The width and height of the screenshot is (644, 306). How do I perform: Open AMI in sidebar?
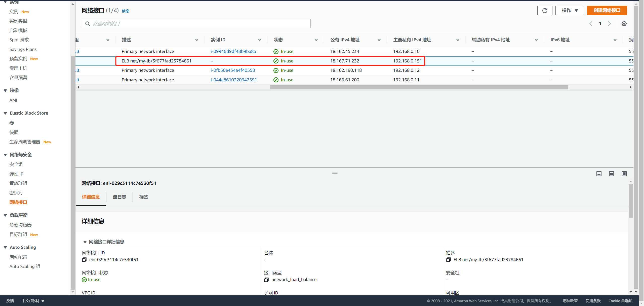click(x=13, y=100)
